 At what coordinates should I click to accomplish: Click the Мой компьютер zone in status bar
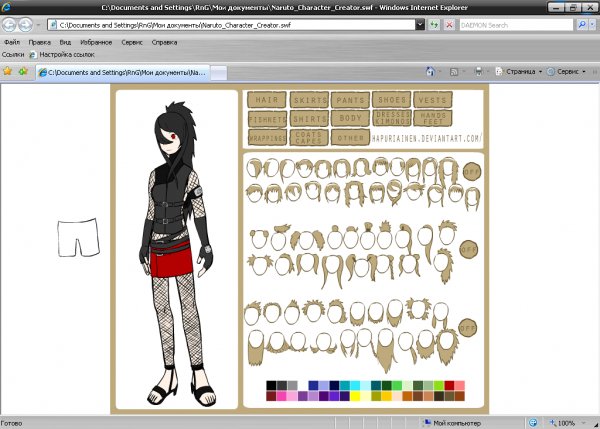[452, 423]
